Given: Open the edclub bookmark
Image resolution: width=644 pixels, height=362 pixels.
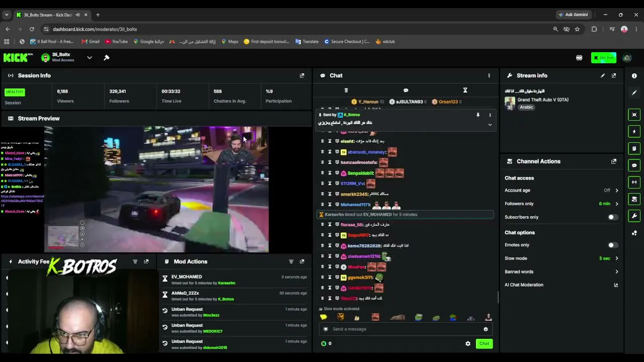Looking at the screenshot, I should (385, 42).
